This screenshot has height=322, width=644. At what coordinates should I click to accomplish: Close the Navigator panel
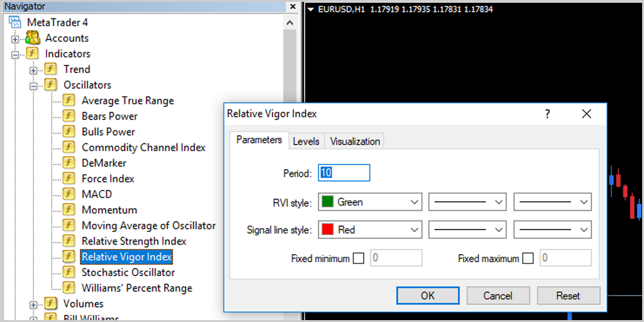[x=293, y=6]
